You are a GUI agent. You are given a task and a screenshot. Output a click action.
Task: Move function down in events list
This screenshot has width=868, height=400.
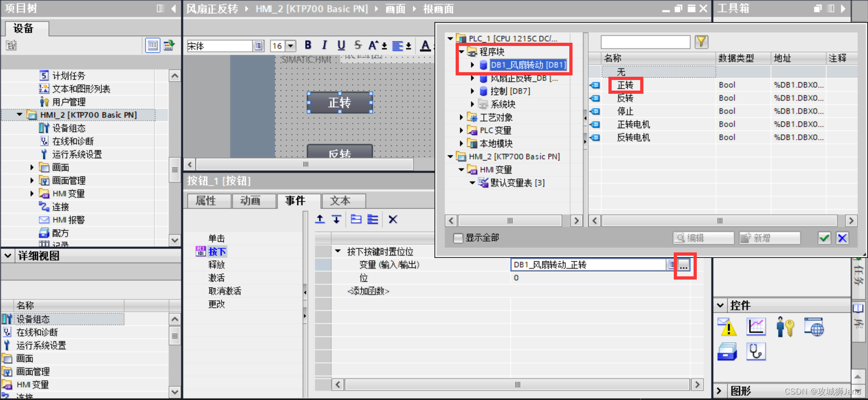pyautogui.click(x=336, y=219)
